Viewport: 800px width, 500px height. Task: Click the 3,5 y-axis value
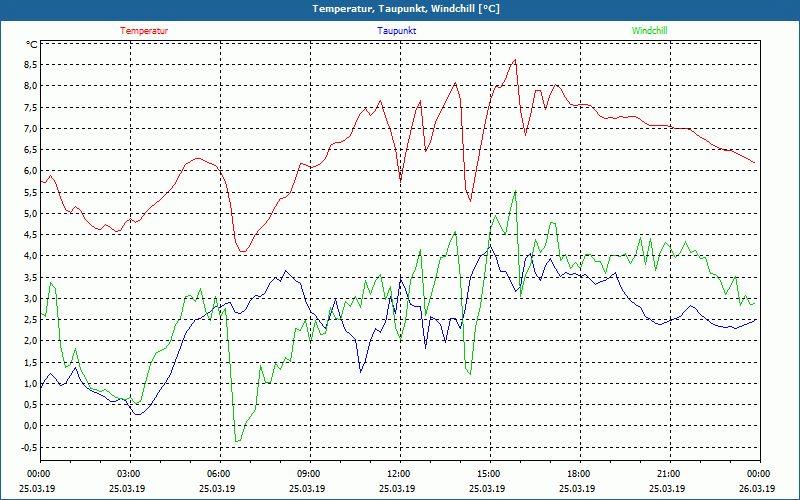click(x=31, y=277)
